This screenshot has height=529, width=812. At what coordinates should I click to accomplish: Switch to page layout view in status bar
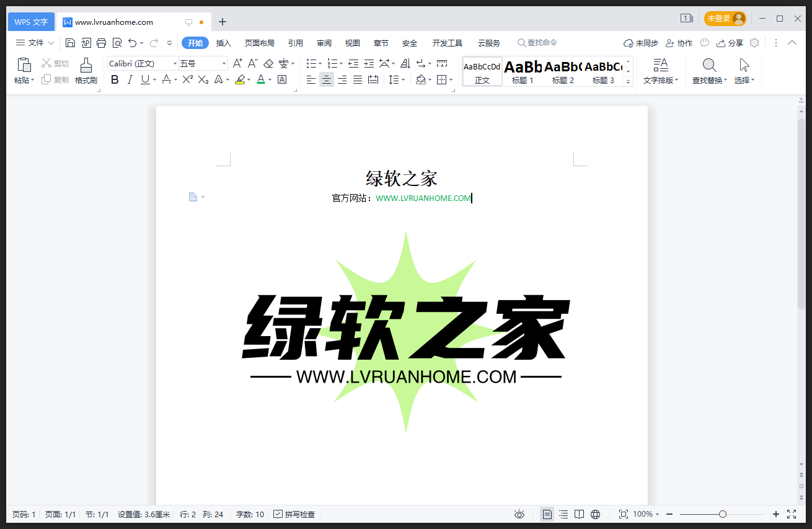tap(547, 514)
